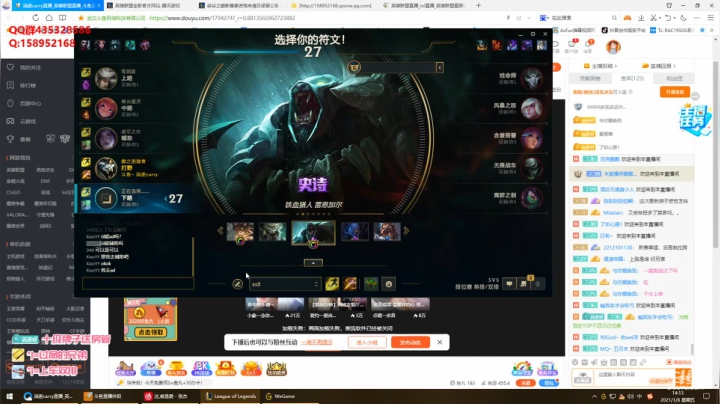
Task: Open the Windows Start menu
Action: click(x=9, y=396)
